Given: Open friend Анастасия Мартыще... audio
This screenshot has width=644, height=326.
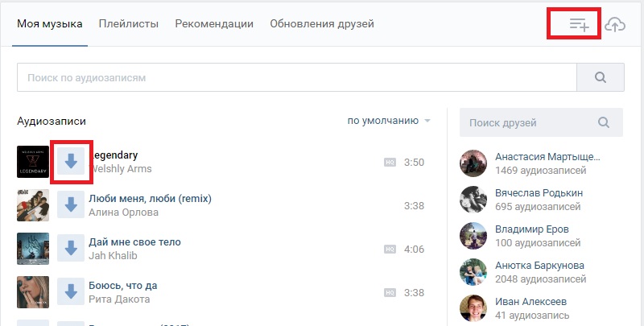Looking at the screenshot, I should 547,156.
